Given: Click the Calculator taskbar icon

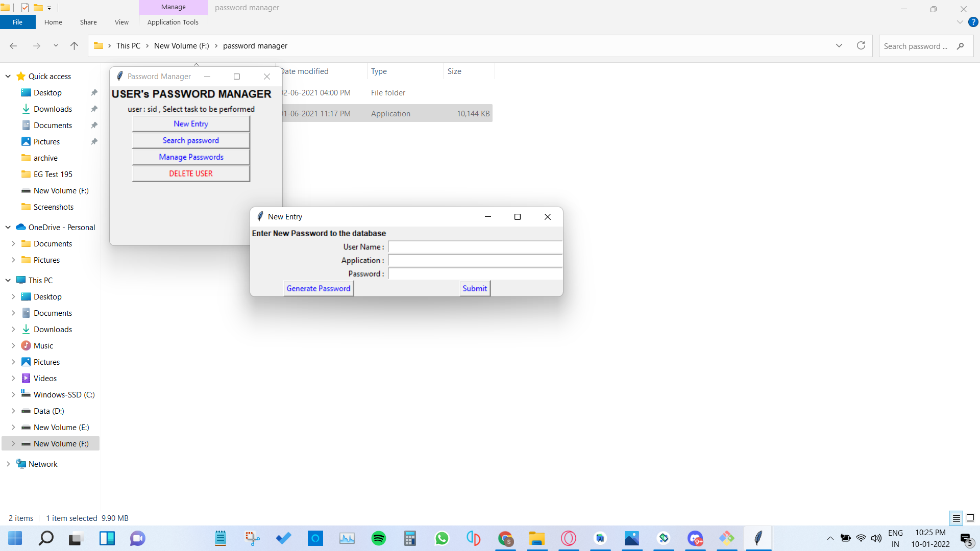Looking at the screenshot, I should pos(410,538).
